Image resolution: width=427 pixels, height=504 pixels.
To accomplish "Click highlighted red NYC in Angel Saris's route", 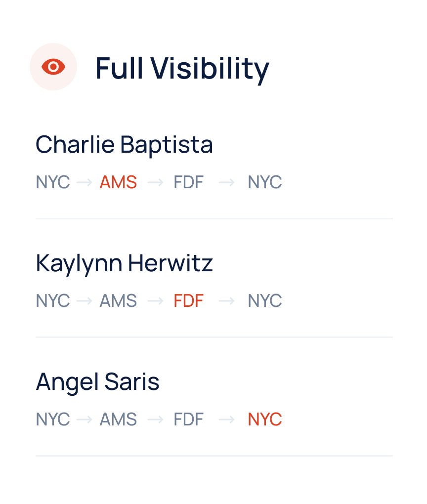I will pyautogui.click(x=264, y=420).
